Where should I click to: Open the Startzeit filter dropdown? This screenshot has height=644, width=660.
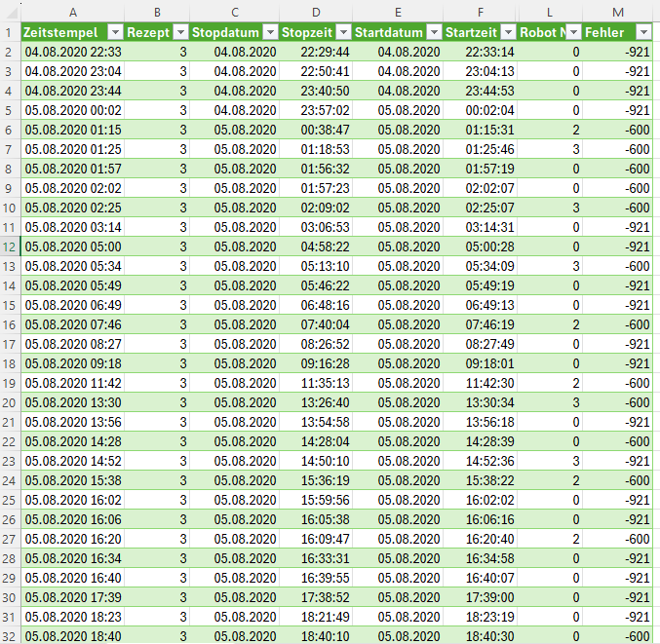pos(509,32)
